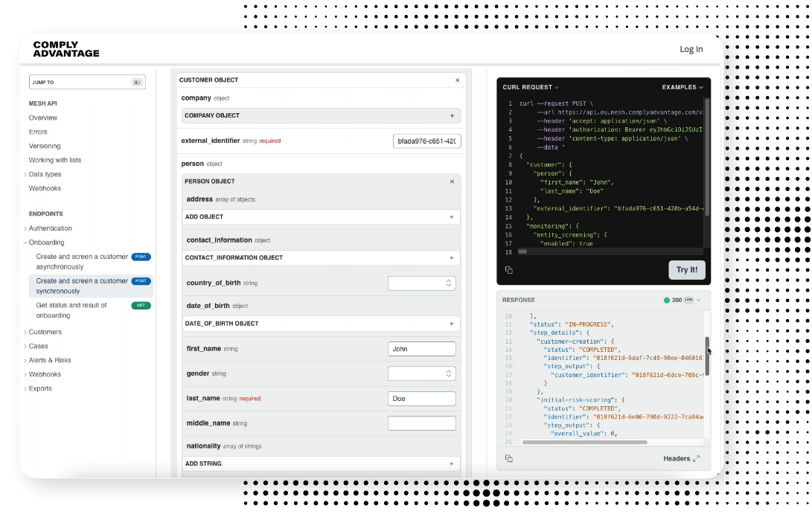Click the COMPANY OBJECT bar label

pos(212,116)
